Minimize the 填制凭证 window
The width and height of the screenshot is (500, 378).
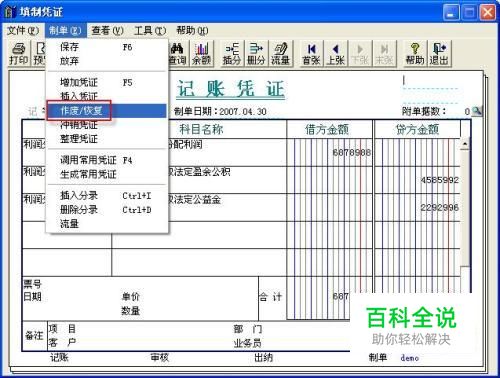451,13
